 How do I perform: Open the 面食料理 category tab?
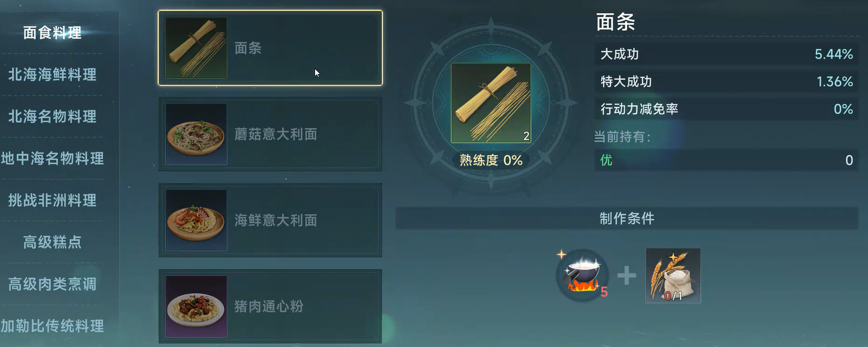click(x=52, y=33)
